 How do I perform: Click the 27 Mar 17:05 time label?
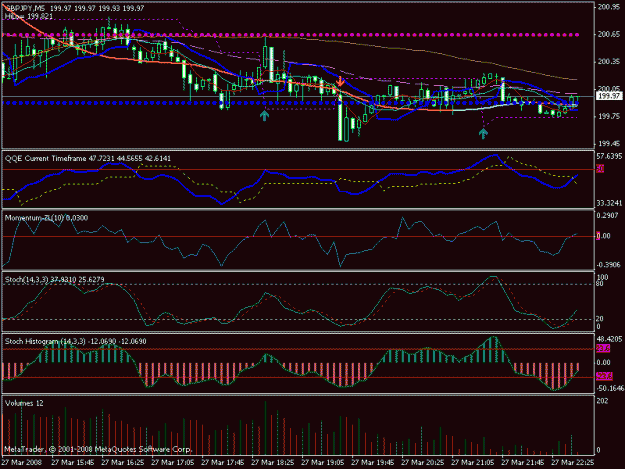(x=173, y=462)
